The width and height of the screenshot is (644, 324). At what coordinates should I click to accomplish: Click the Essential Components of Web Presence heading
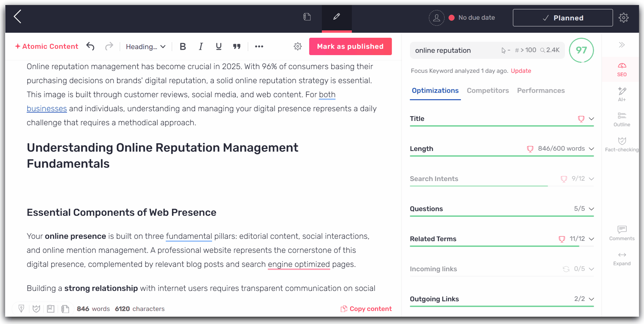121,212
